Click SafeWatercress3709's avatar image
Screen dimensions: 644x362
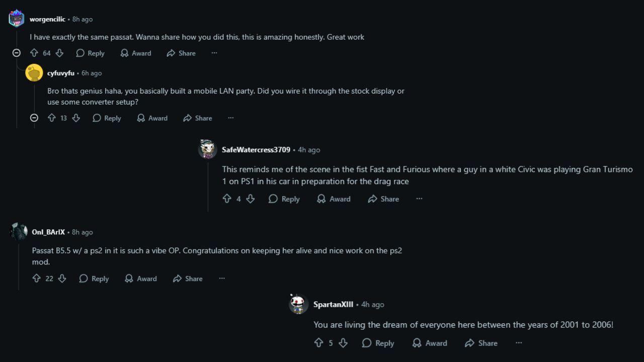pos(208,149)
